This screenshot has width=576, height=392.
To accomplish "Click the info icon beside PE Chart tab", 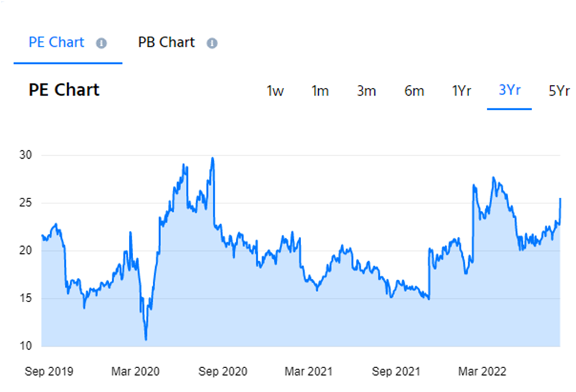I will [101, 43].
